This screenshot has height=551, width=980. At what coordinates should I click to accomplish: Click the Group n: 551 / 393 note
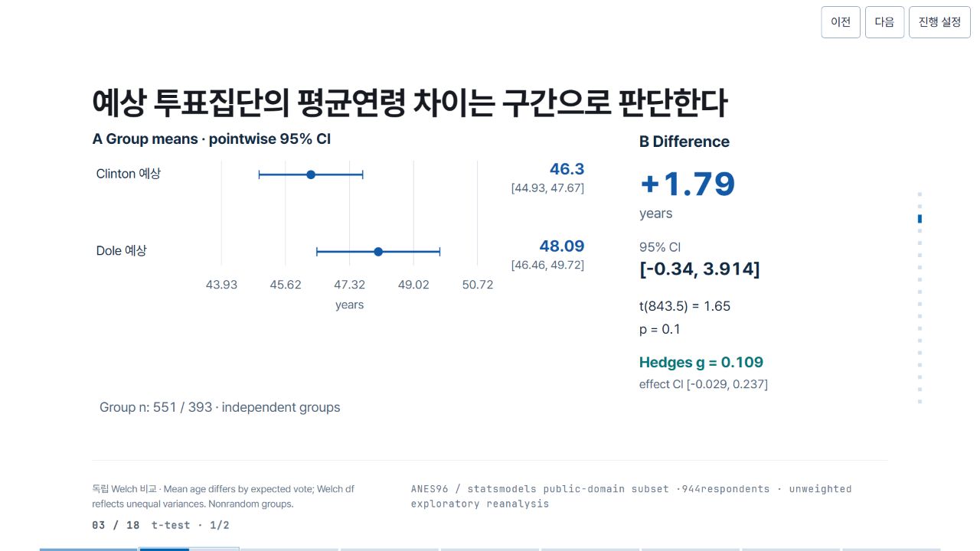pyautogui.click(x=220, y=407)
